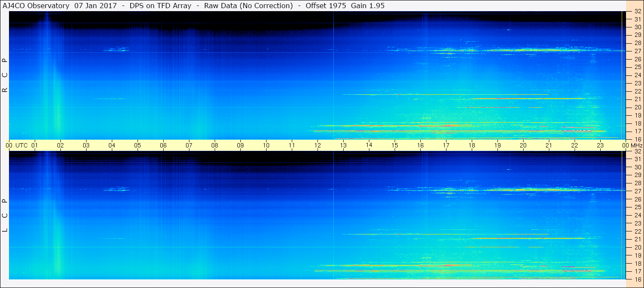Click the 30 MHz label beside LCP panel

(x=638, y=167)
